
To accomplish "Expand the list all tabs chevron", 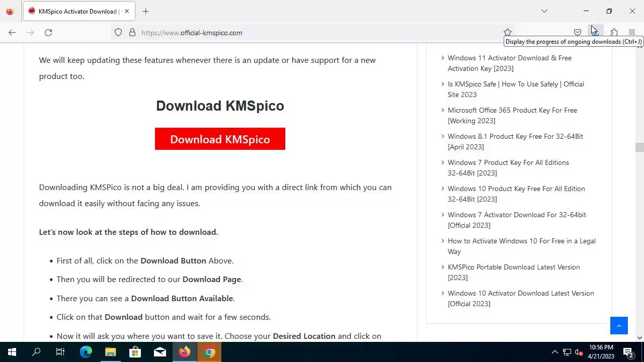I will pyautogui.click(x=544, y=11).
